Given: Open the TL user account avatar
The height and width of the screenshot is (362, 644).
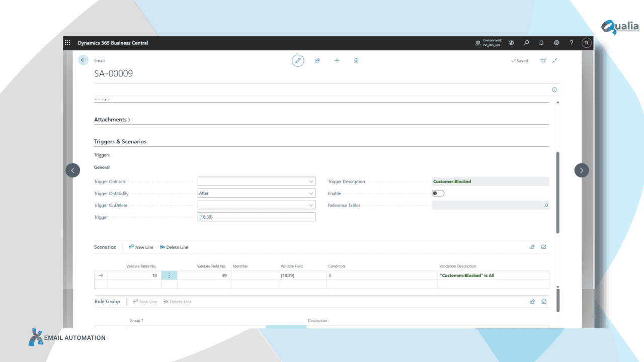Looking at the screenshot, I should (x=586, y=43).
